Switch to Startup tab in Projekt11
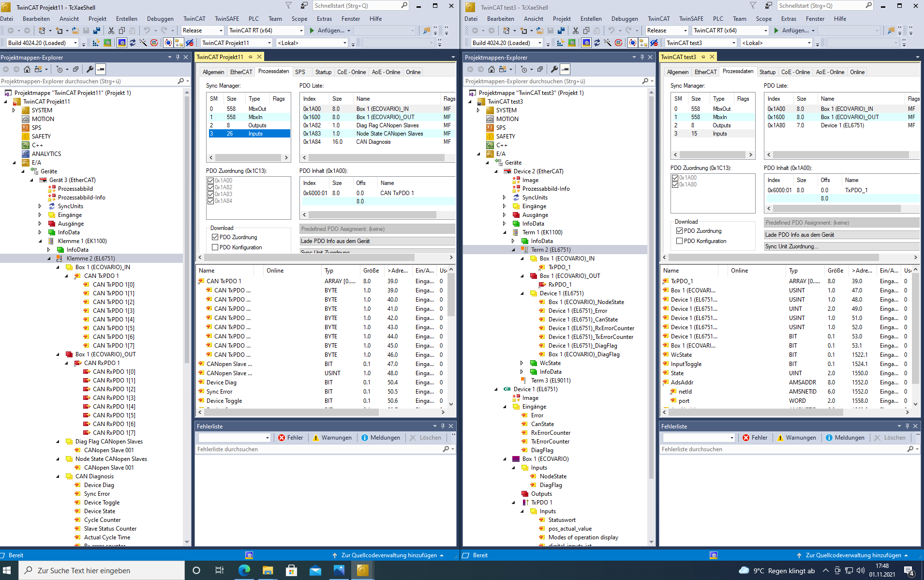The width and height of the screenshot is (924, 580). click(x=323, y=72)
